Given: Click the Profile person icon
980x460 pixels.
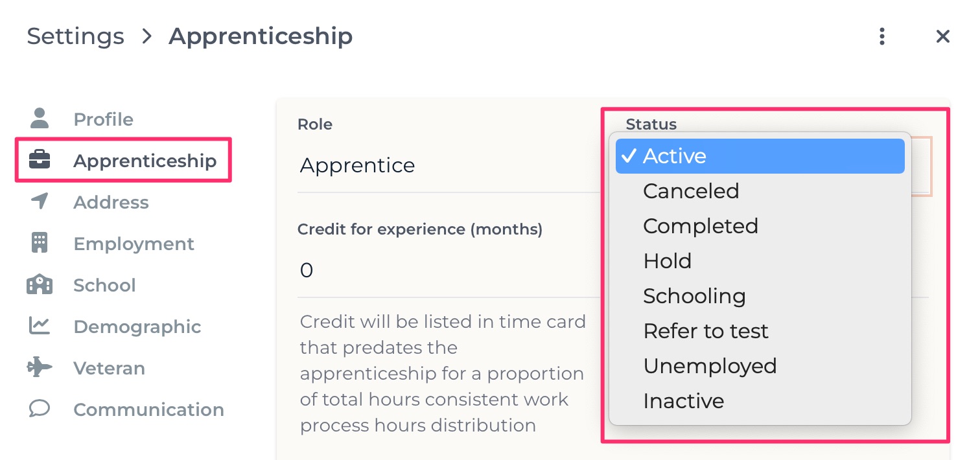Looking at the screenshot, I should pyautogui.click(x=40, y=119).
